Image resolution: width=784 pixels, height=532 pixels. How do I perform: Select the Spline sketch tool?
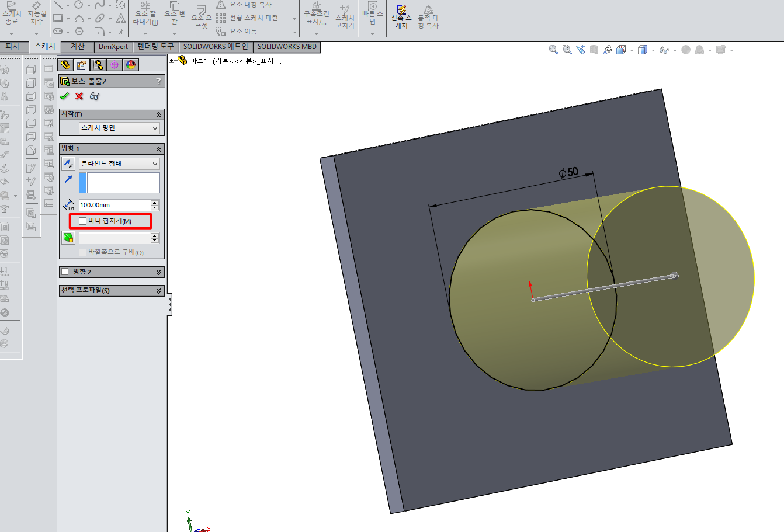[x=100, y=5]
